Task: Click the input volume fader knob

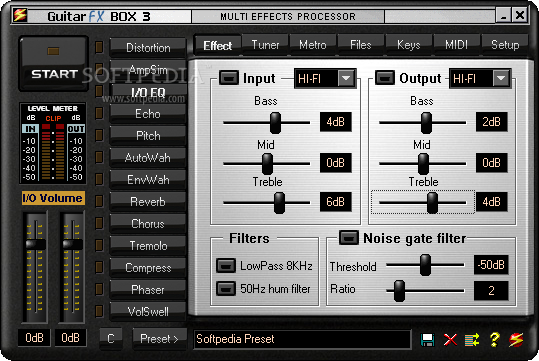Action: 36,244
